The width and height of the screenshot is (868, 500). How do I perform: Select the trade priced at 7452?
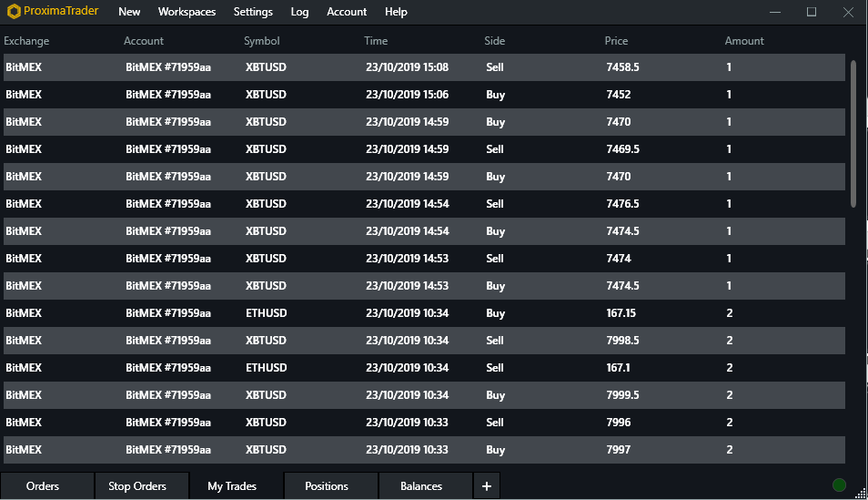tap(424, 94)
